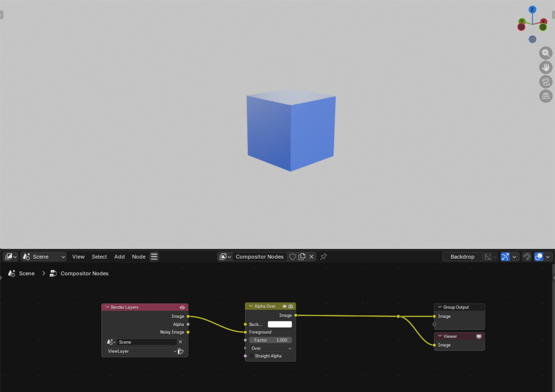Image resolution: width=555 pixels, height=392 pixels.
Task: Enable the Straight Alpha checkbox
Action: [x=251, y=356]
